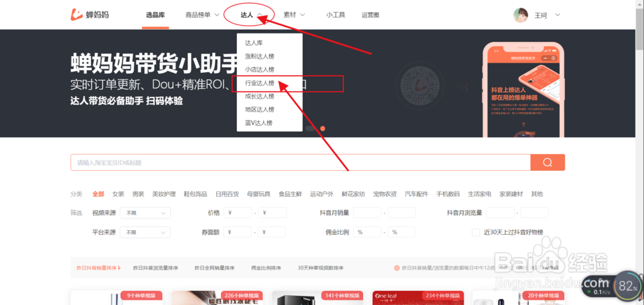The width and height of the screenshot is (644, 305).
Task: Click the maximum 佣金比例 input field
Action: [402, 232]
